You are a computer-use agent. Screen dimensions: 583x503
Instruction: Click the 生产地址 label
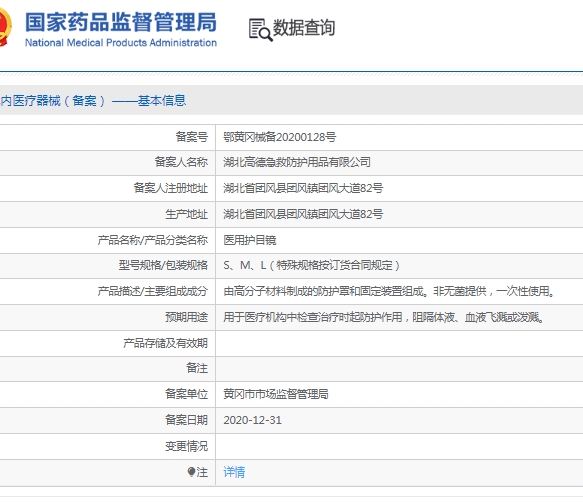point(187,214)
